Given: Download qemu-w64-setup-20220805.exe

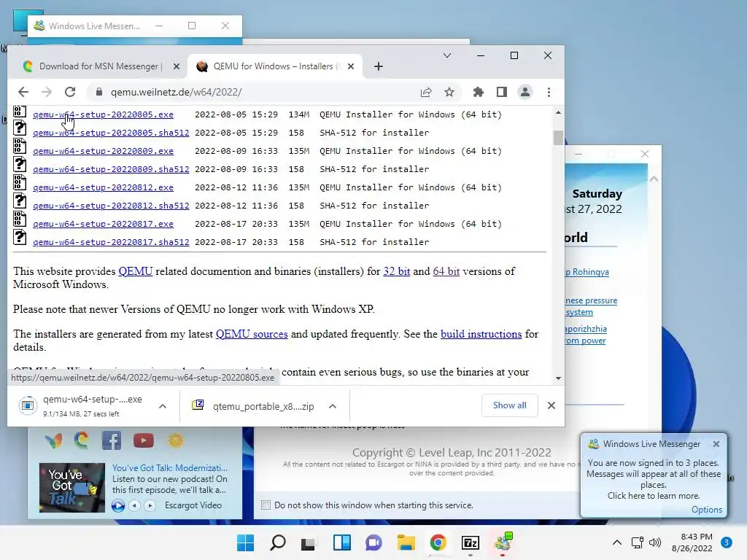Looking at the screenshot, I should 103,114.
